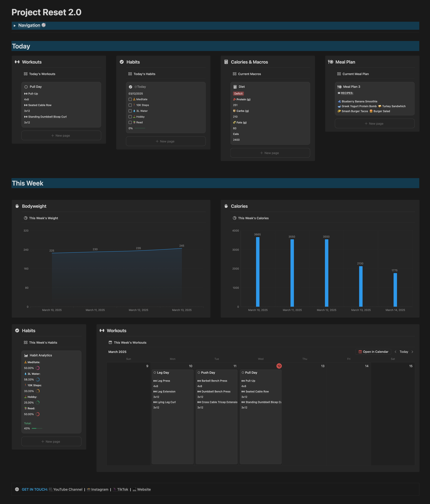Click the dumbbell icon beside Workouts heading
This screenshot has height=504, width=430.
[17, 62]
